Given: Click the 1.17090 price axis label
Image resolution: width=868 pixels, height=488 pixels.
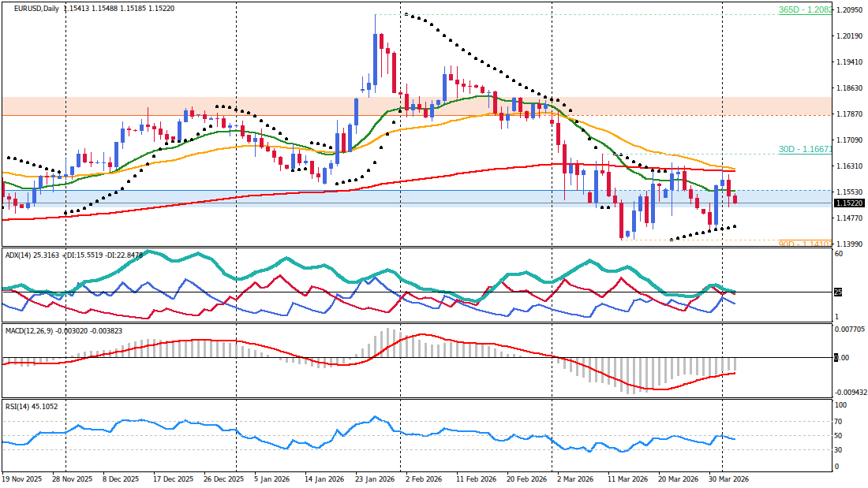Looking at the screenshot, I should (x=850, y=140).
